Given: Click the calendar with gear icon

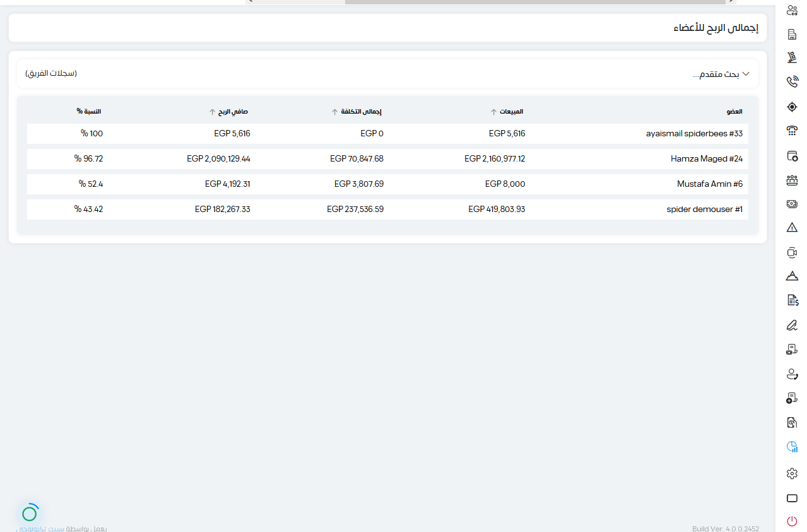Looking at the screenshot, I should click(x=792, y=155).
